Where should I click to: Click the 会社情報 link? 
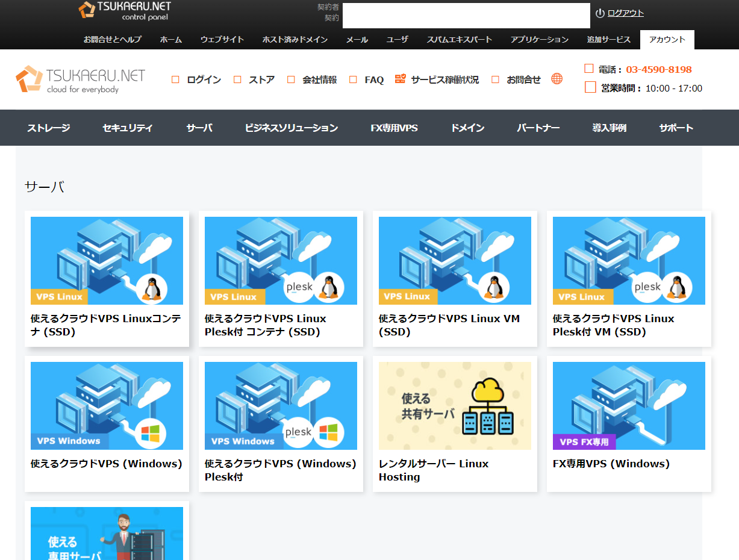point(319,79)
